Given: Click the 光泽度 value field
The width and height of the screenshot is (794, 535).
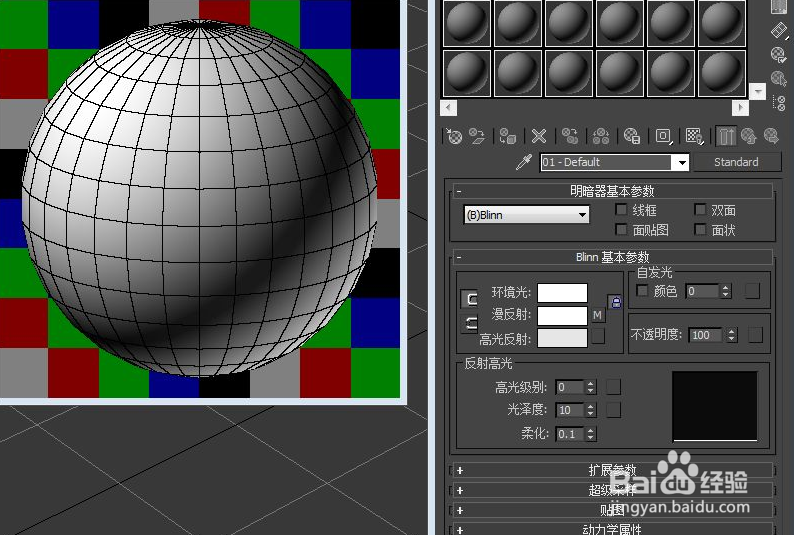Looking at the screenshot, I should click(x=570, y=410).
